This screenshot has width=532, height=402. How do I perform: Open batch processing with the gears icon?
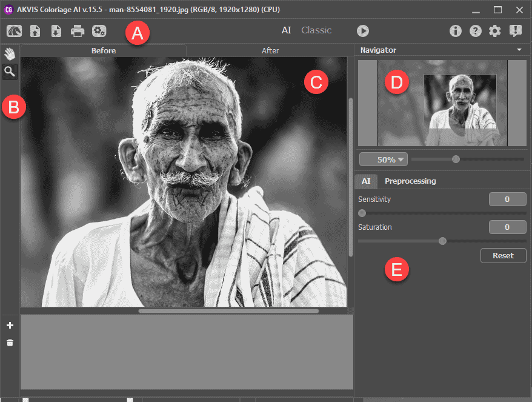tap(99, 30)
